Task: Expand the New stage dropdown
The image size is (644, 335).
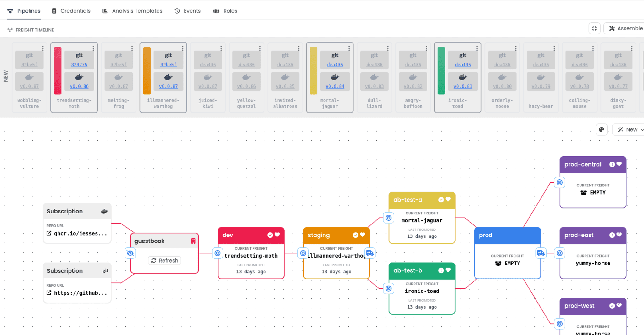Action: click(628, 129)
